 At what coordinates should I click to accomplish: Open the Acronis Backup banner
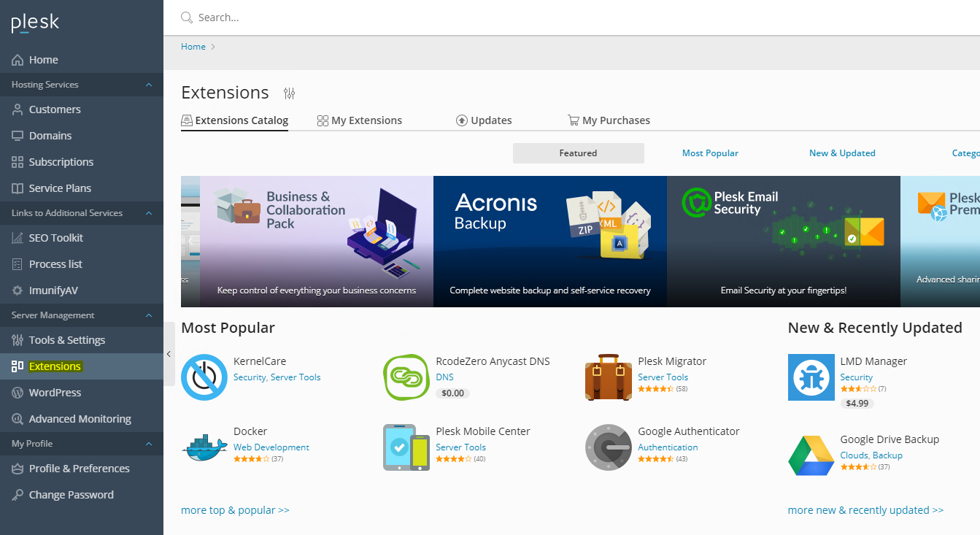click(x=549, y=241)
